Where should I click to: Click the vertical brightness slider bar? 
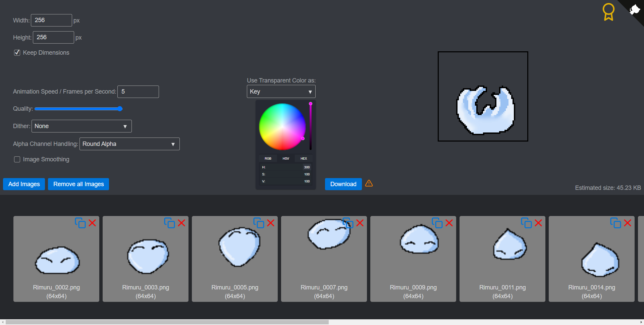(311, 126)
